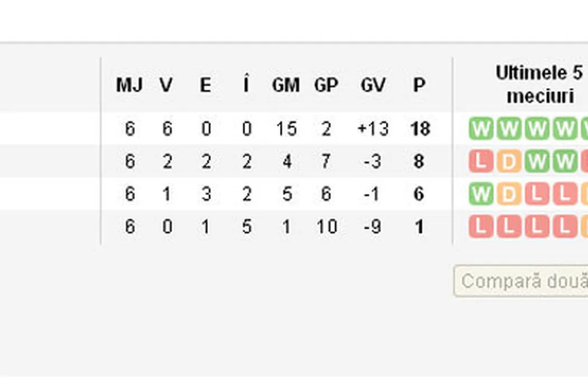Click first W badge in 18-point team row
Screen dimensions: 588x392
click(x=480, y=129)
